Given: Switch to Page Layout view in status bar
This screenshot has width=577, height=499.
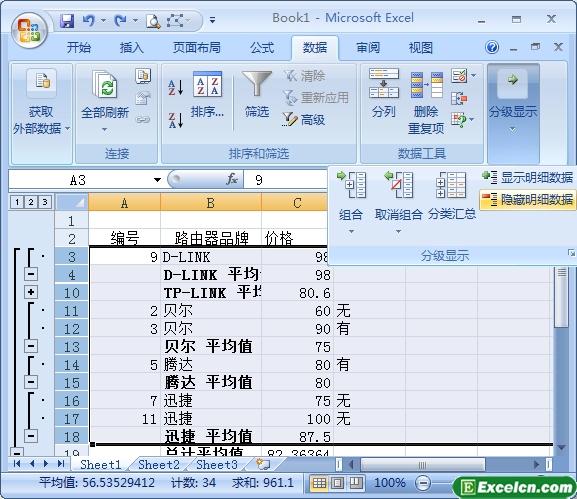Looking at the screenshot, I should (337, 483).
